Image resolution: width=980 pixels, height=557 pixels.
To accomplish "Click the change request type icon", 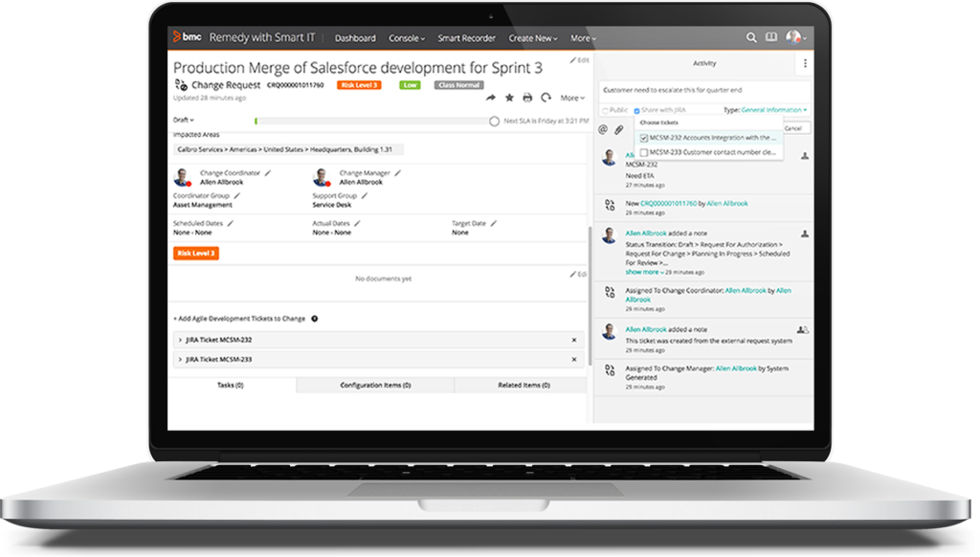I will 181,84.
